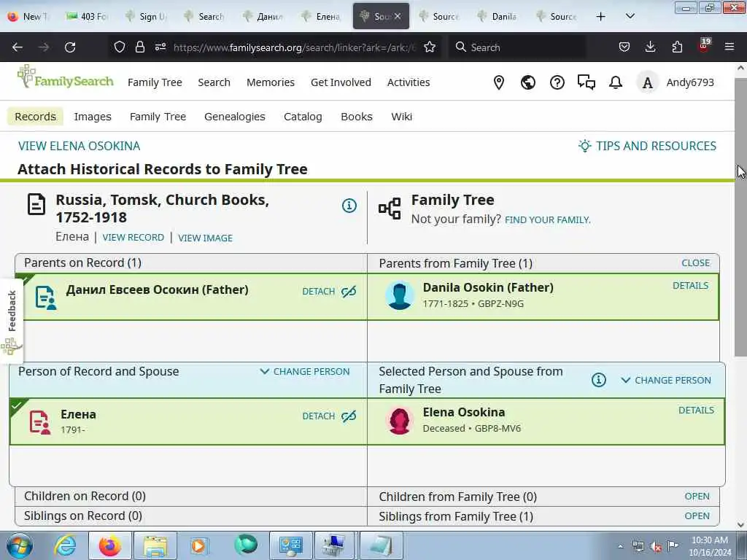Go back with the browser back arrow
This screenshot has width=747, height=560.
18,47
